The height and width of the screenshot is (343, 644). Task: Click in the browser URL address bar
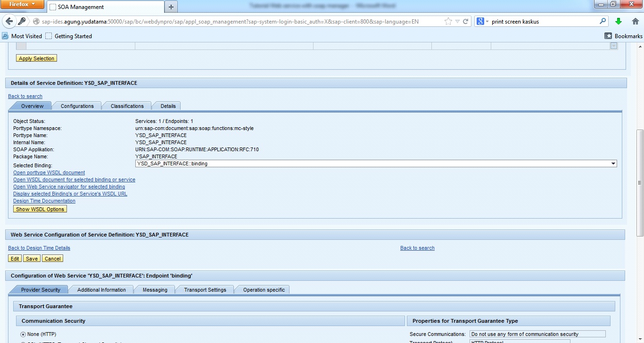236,21
